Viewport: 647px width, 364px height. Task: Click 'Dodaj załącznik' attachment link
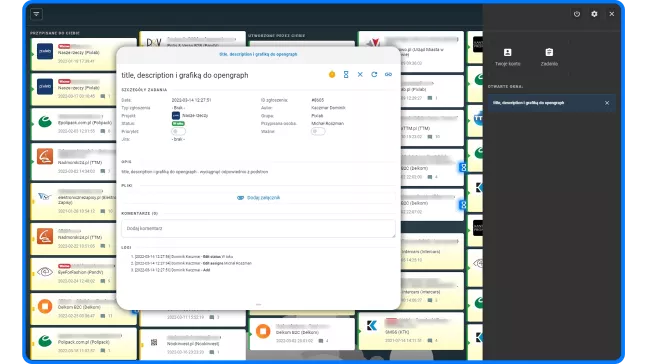pyautogui.click(x=263, y=198)
